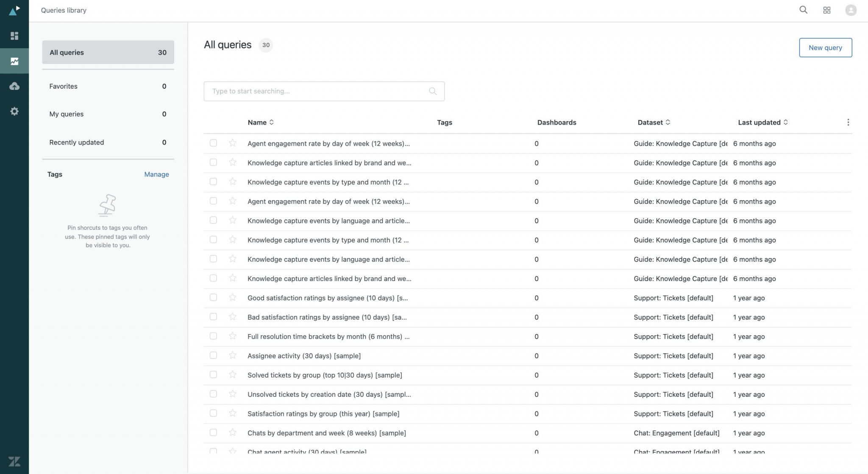Switch to My queries view
The width and height of the screenshot is (868, 474).
[x=66, y=114]
